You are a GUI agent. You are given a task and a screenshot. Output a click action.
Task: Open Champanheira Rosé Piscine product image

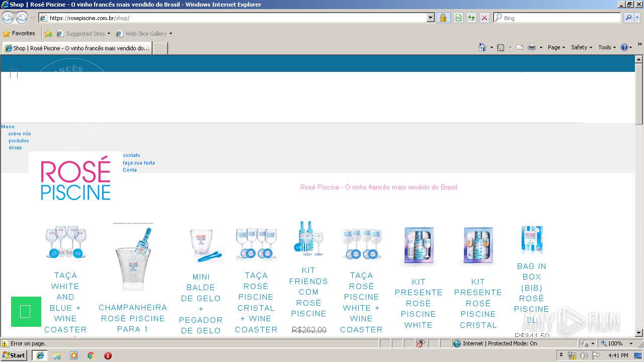point(132,256)
